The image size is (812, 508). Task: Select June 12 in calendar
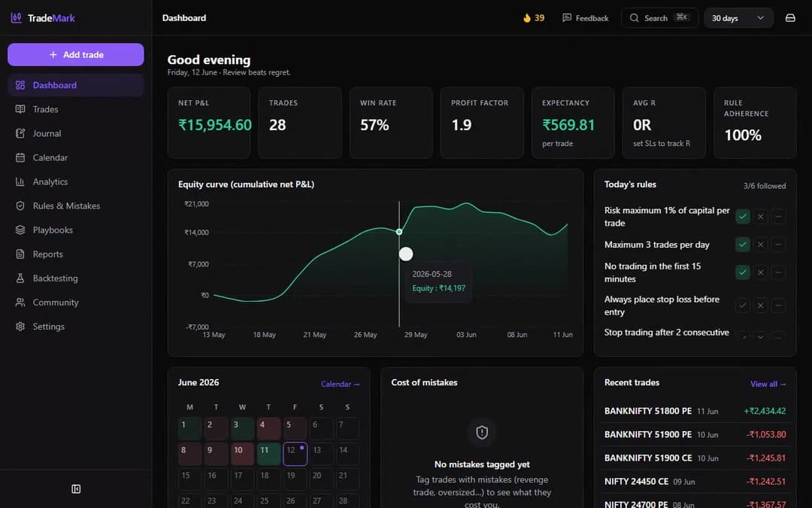[295, 454]
